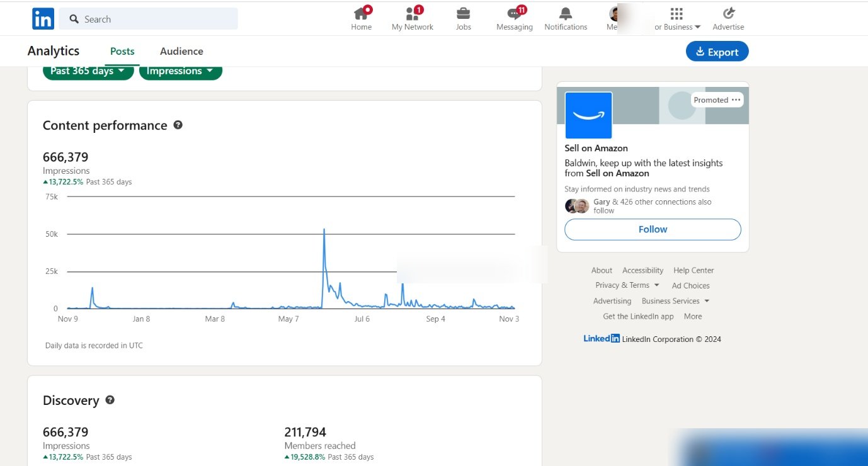Click the Amazon smile logo
Viewport: 868px width, 466px height.
coord(588,115)
